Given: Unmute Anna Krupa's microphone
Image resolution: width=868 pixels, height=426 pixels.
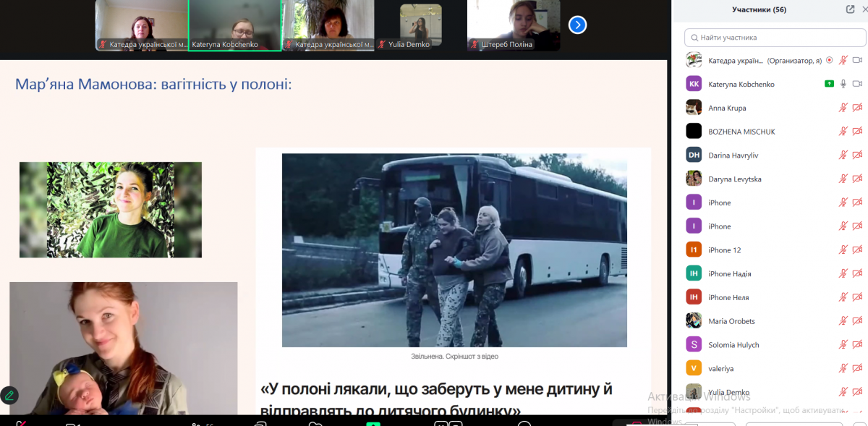Looking at the screenshot, I should pos(843,107).
